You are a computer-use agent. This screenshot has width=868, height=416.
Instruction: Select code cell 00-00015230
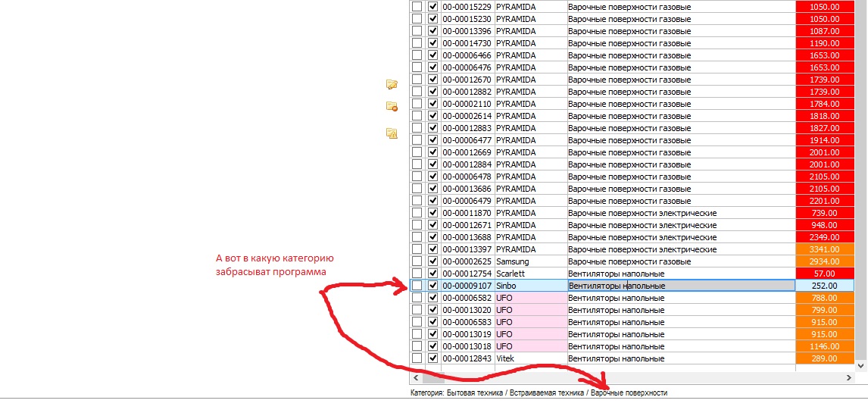tap(468, 19)
